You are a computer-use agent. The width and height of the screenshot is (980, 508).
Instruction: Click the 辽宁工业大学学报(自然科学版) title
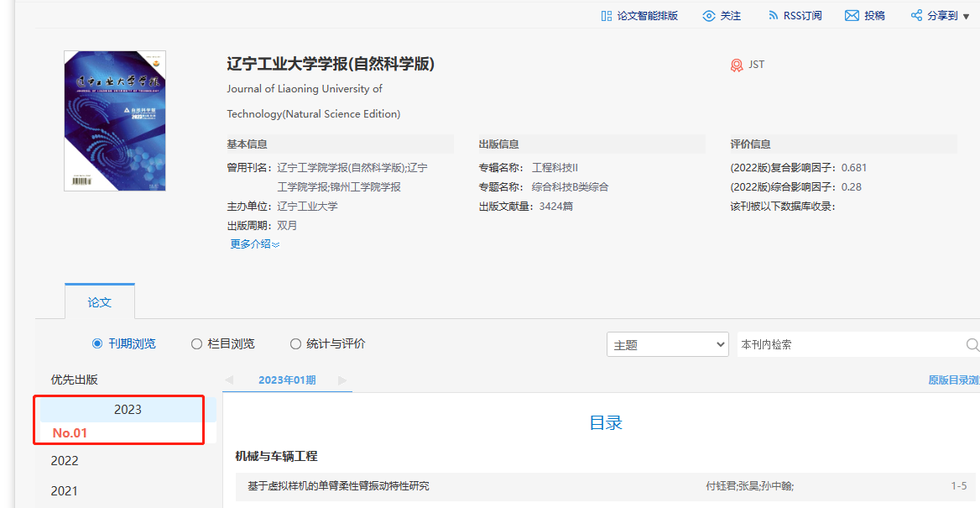click(x=331, y=64)
